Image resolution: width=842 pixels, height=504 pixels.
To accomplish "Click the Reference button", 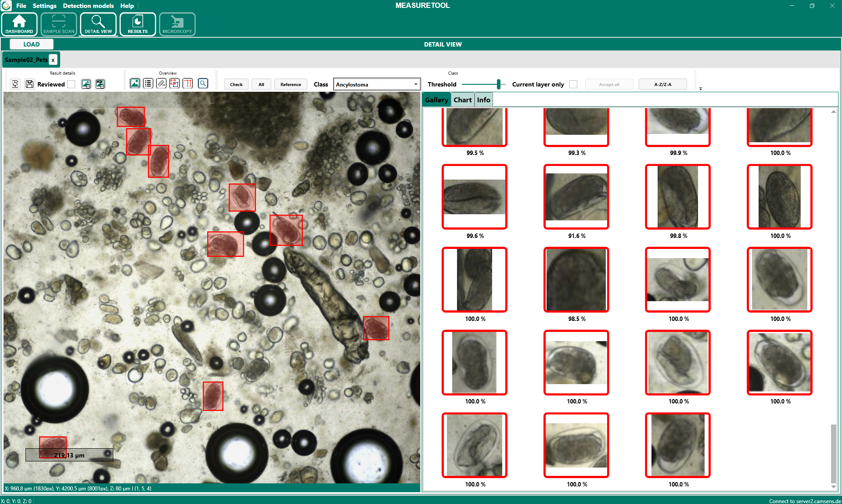I will tap(291, 84).
